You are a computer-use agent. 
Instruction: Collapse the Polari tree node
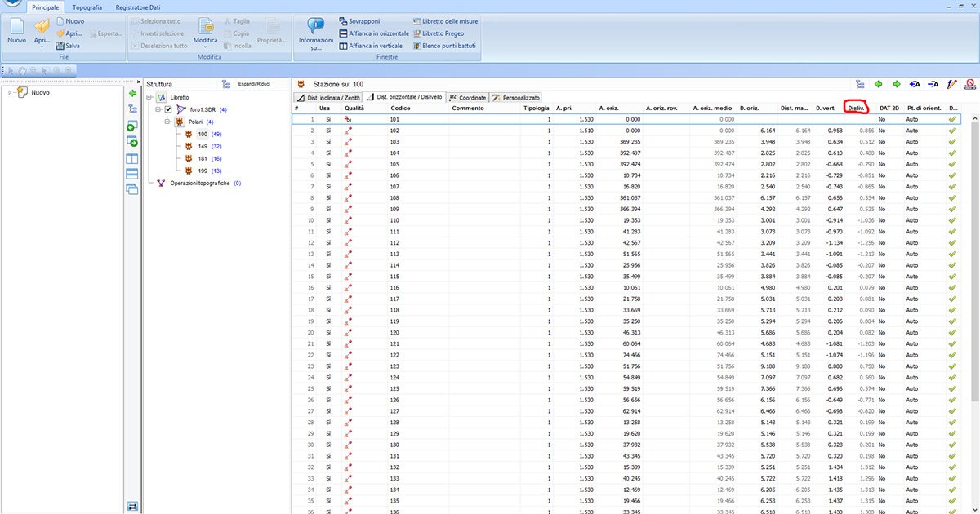(x=168, y=122)
